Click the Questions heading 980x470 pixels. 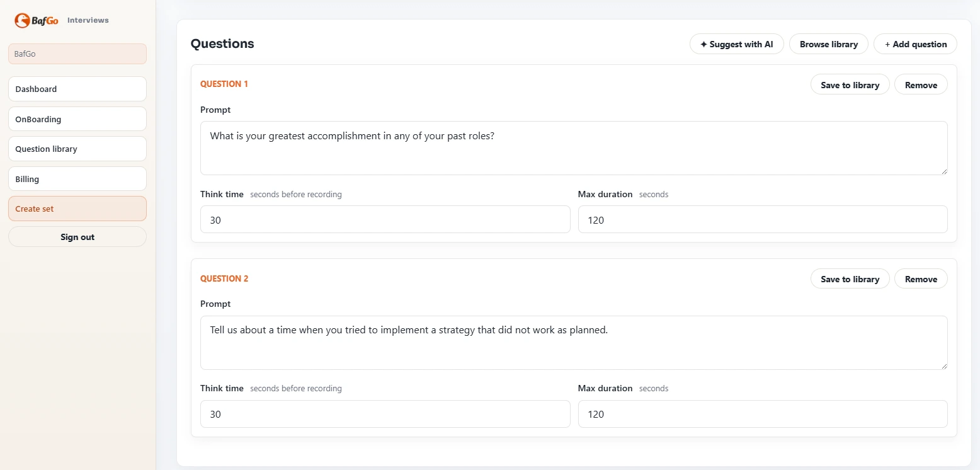click(222, 43)
